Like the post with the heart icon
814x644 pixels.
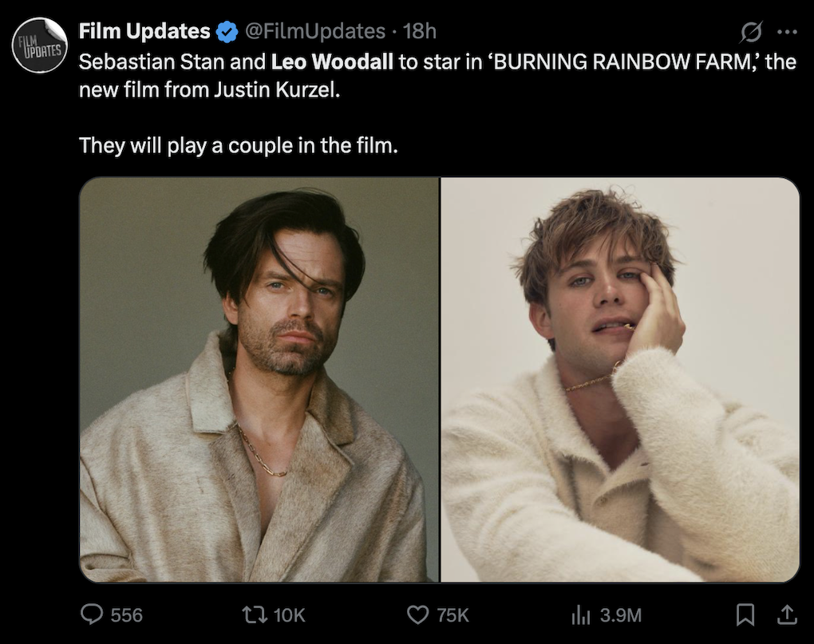pyautogui.click(x=417, y=615)
